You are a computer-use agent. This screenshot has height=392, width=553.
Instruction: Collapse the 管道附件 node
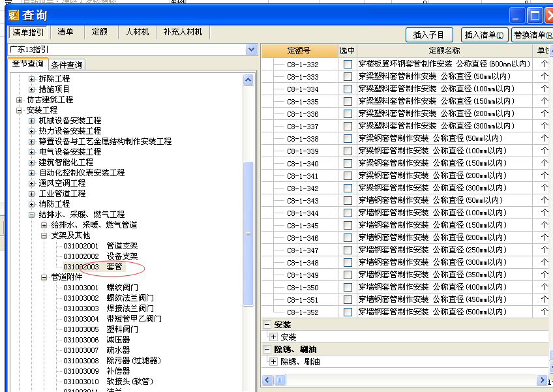click(44, 277)
